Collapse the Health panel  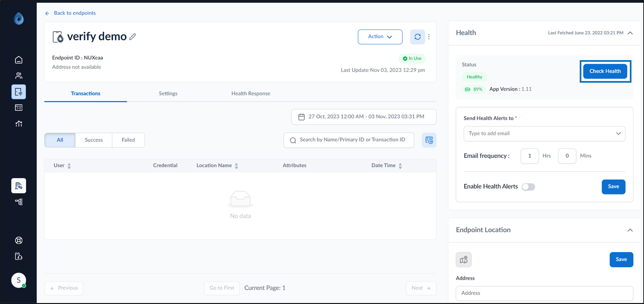tap(630, 33)
